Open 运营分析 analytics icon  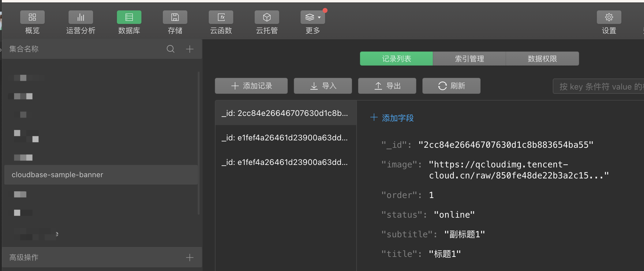(80, 17)
